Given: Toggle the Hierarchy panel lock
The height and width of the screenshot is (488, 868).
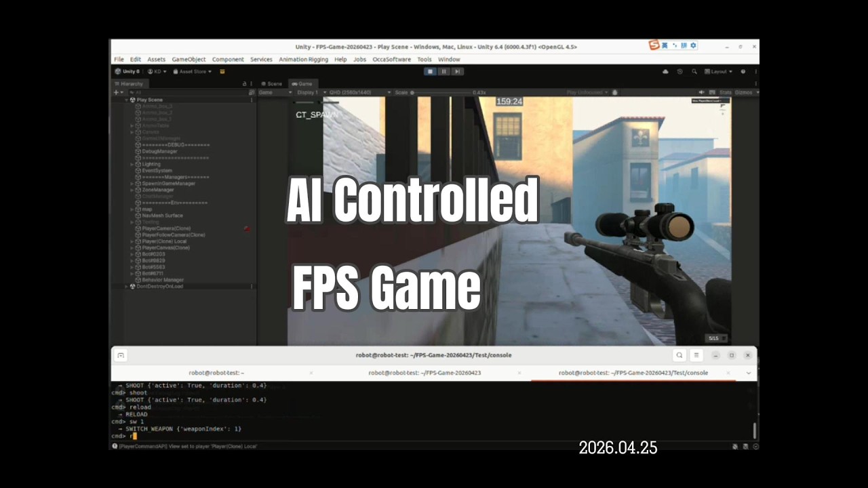Looking at the screenshot, I should click(244, 83).
